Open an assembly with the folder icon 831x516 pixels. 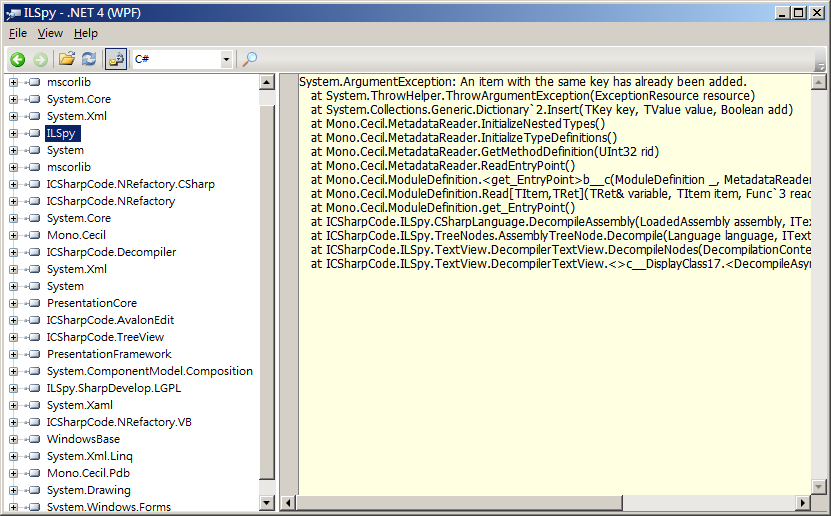(67, 60)
